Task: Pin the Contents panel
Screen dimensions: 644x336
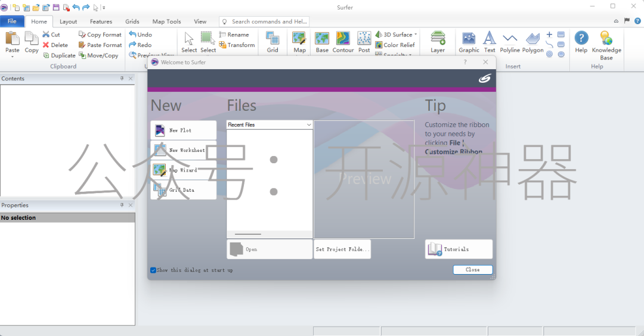Action: (122, 79)
